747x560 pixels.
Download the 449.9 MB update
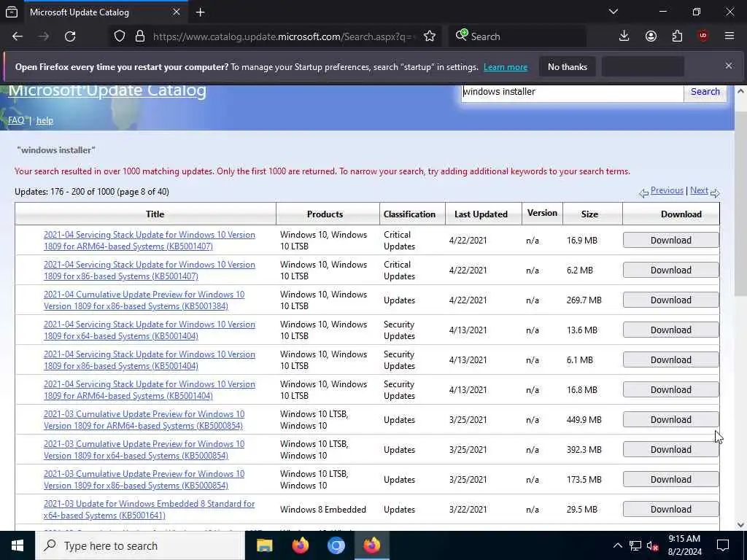tap(671, 419)
